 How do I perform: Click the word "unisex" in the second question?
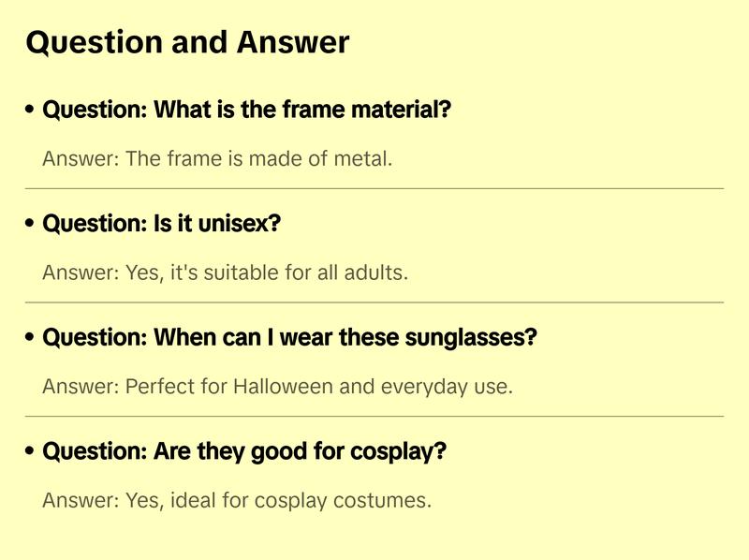click(x=242, y=225)
